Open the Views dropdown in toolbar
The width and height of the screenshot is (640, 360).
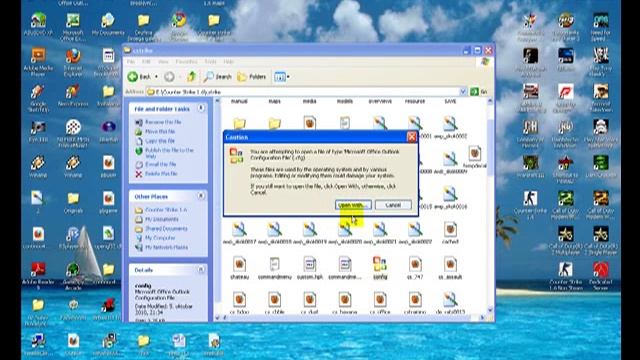(x=282, y=76)
